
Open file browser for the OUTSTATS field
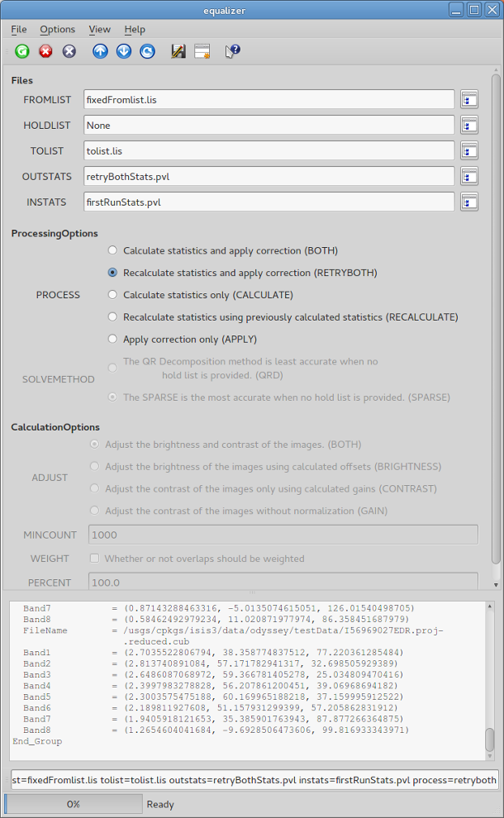469,177
